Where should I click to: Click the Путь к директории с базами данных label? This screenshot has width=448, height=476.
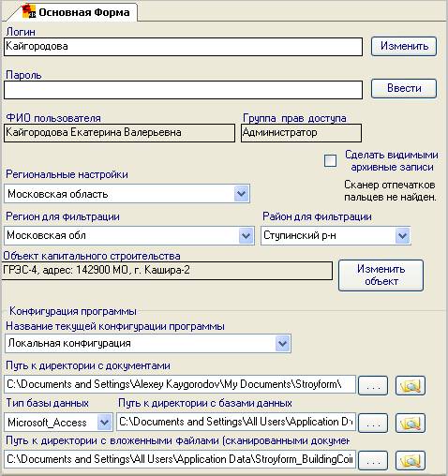(205, 403)
